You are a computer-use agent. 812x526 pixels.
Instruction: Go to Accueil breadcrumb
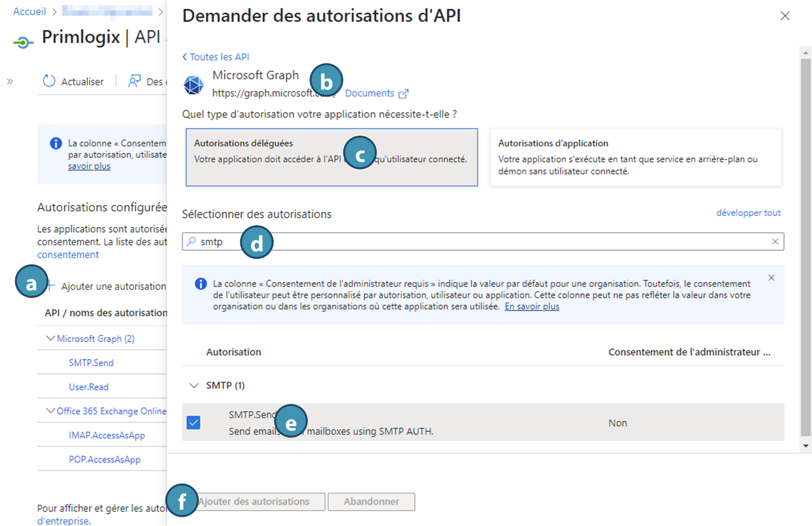click(29, 11)
